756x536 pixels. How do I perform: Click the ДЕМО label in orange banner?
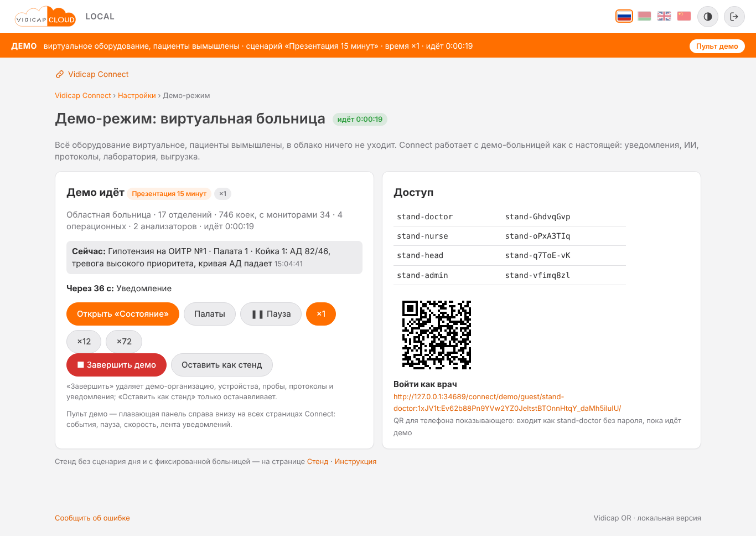tap(24, 46)
